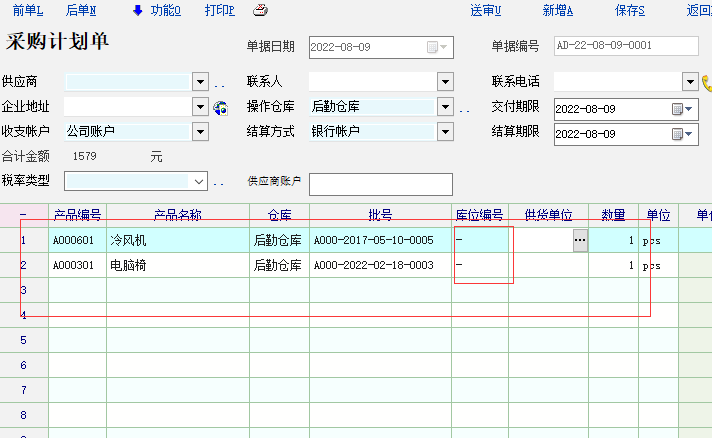Click the printer icon in the toolbar
Viewport: 712px width, 438px height.
[x=260, y=11]
